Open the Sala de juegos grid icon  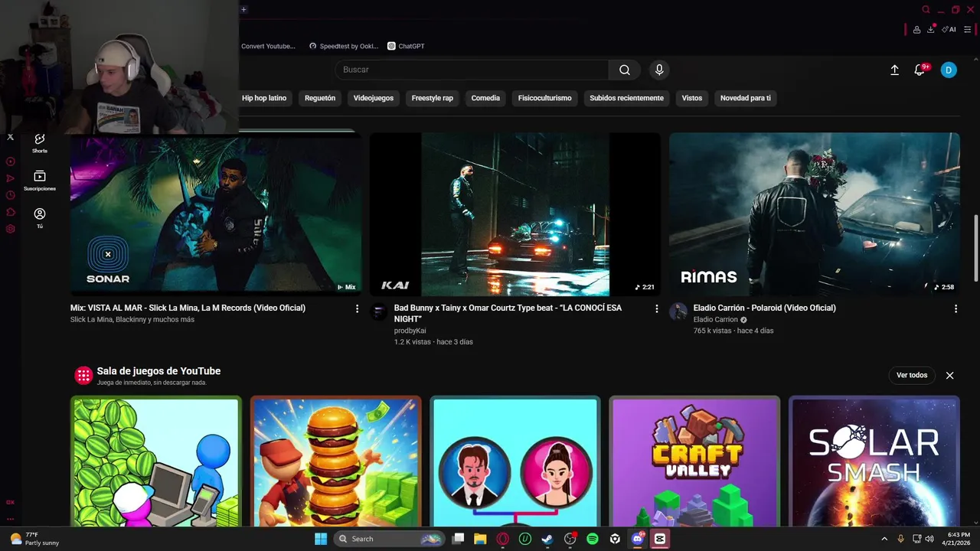click(x=83, y=376)
